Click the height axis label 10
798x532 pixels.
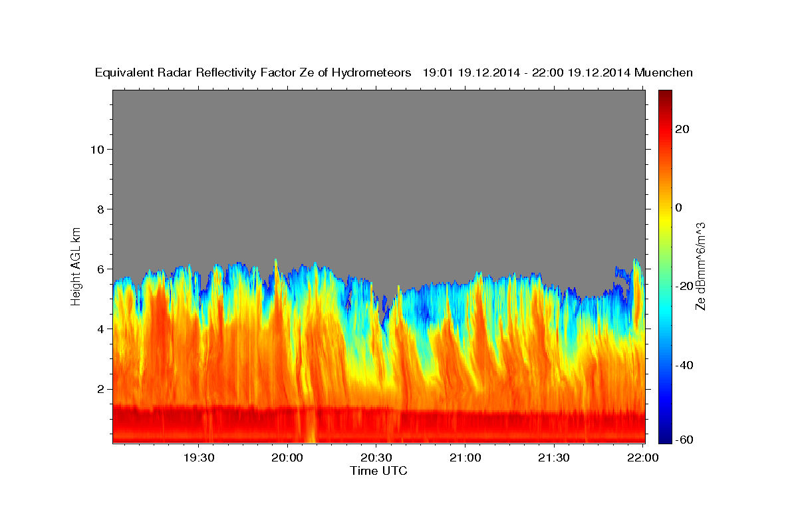click(x=96, y=149)
